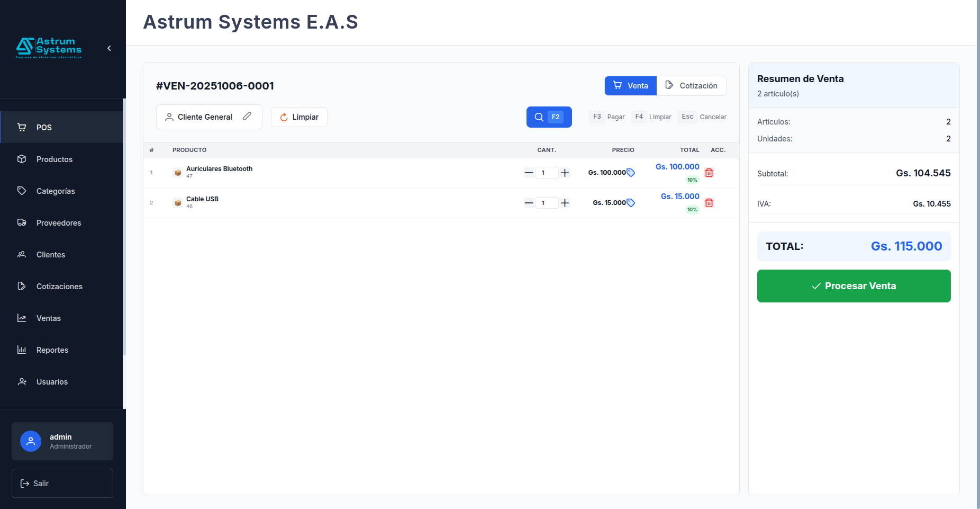980x509 pixels.
Task: Click the Limpiar button
Action: pos(299,117)
